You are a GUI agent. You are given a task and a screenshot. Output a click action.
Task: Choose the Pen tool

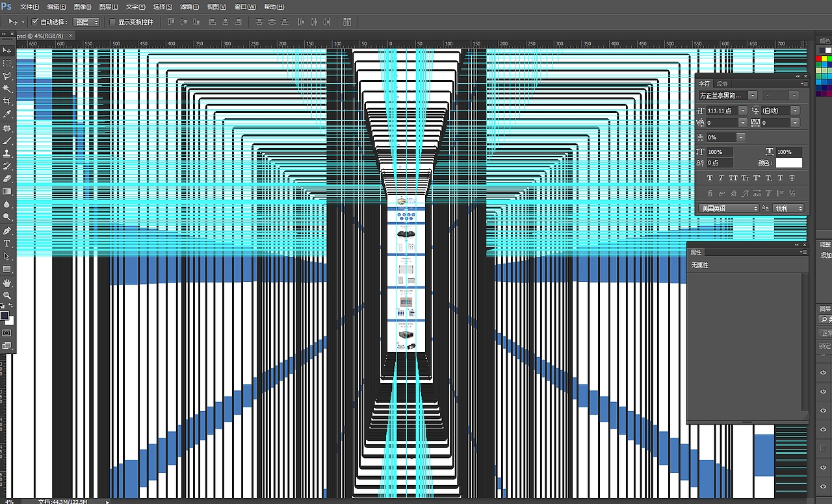pyautogui.click(x=7, y=231)
